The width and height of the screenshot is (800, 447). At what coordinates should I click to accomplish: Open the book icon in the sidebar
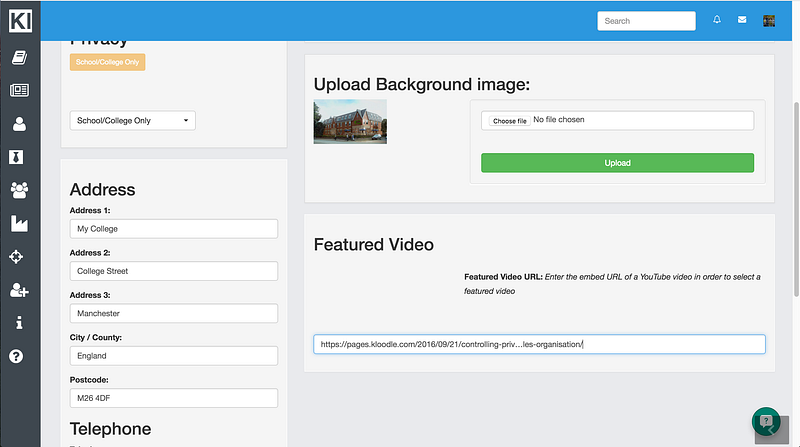(19, 57)
